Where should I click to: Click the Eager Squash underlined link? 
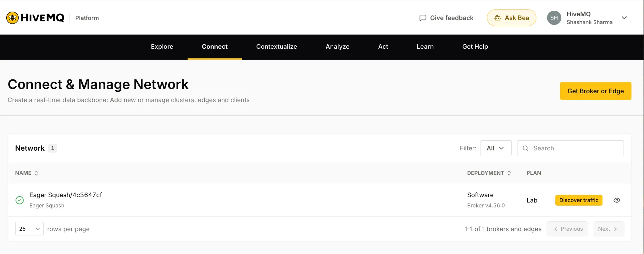click(x=47, y=206)
